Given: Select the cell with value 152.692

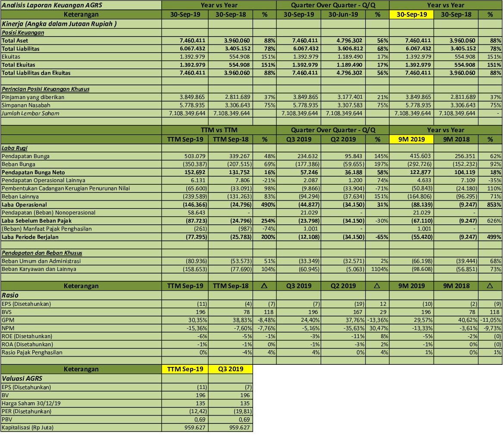Looking at the screenshot, I should pyautogui.click(x=185, y=172).
